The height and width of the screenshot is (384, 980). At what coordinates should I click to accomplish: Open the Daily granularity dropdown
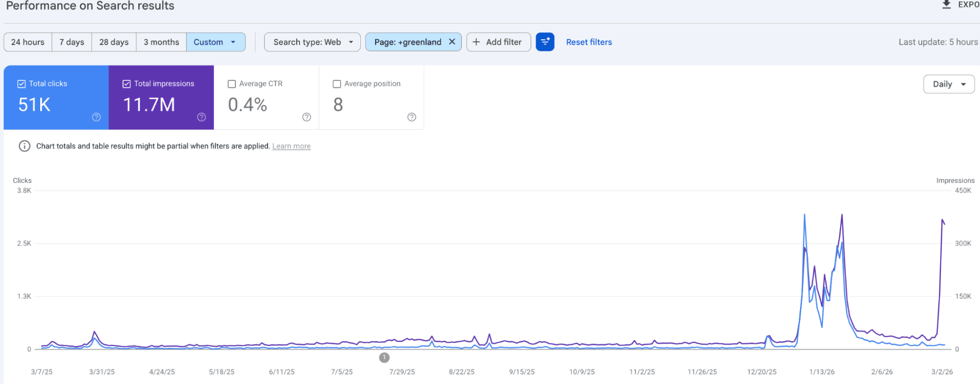[949, 84]
